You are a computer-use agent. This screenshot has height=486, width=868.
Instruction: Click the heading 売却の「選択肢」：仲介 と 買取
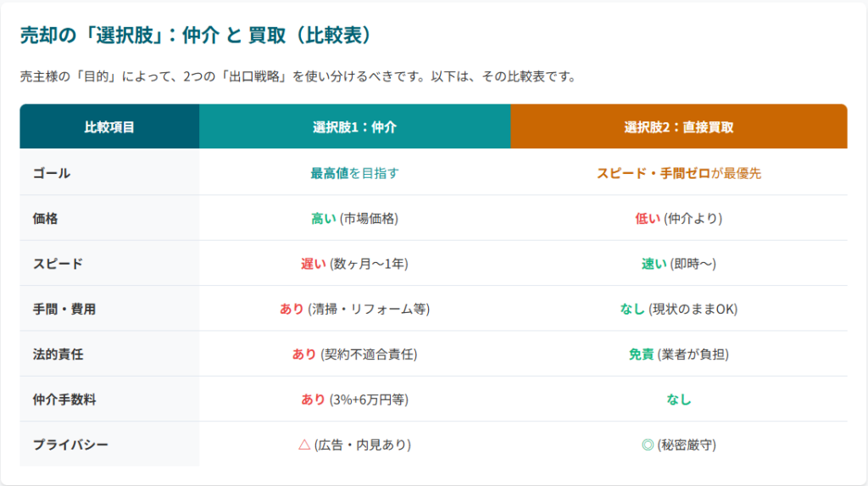click(196, 36)
